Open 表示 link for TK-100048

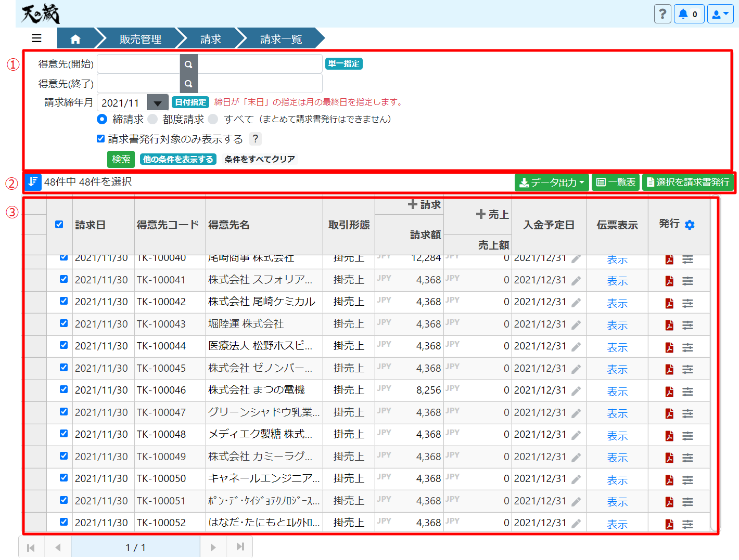coord(617,436)
